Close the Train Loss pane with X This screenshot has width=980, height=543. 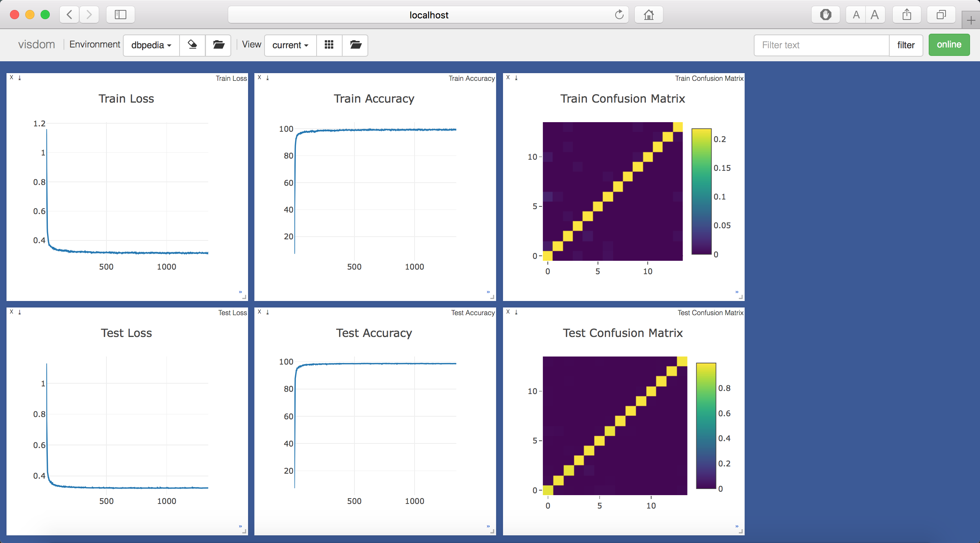click(11, 77)
